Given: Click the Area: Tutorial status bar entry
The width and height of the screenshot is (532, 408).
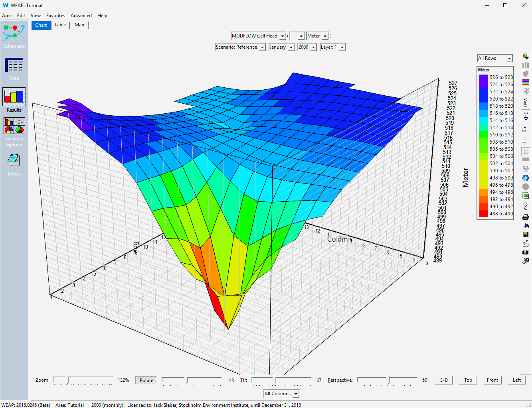Looking at the screenshot, I should click(x=70, y=405).
